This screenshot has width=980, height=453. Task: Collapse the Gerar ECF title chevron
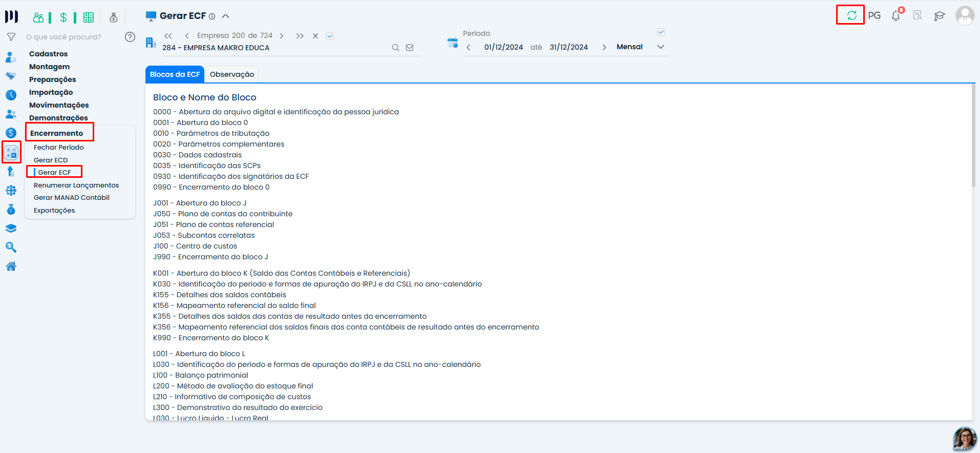pos(225,16)
